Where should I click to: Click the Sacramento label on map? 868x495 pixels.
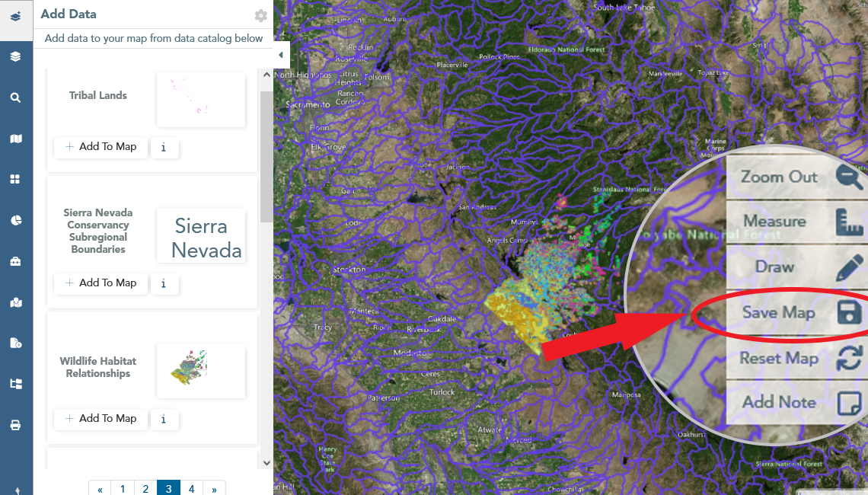pos(308,104)
